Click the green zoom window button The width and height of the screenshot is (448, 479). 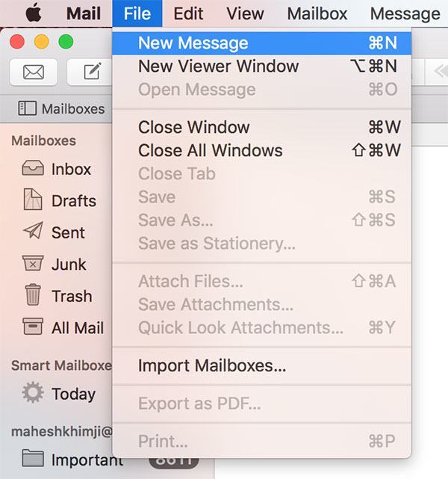tap(66, 41)
